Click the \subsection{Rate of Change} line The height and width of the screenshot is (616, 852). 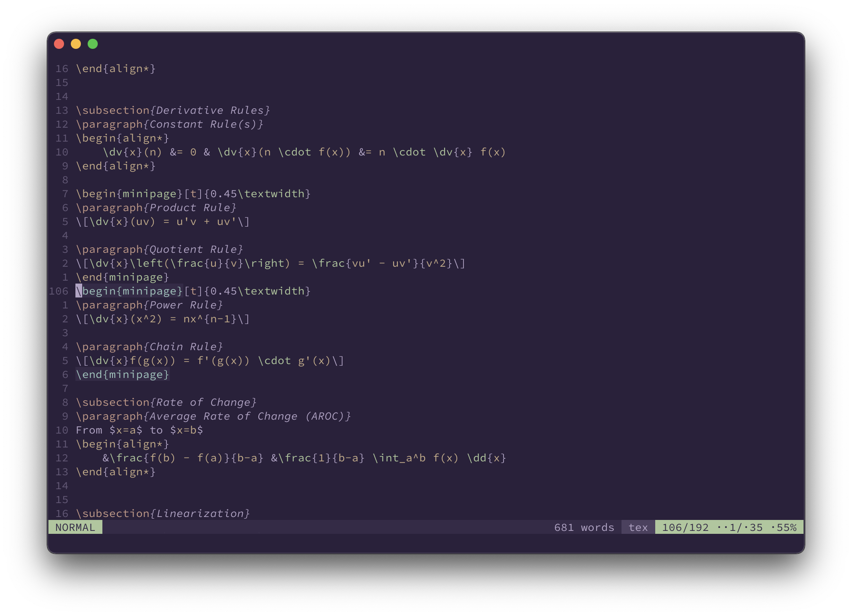click(166, 402)
